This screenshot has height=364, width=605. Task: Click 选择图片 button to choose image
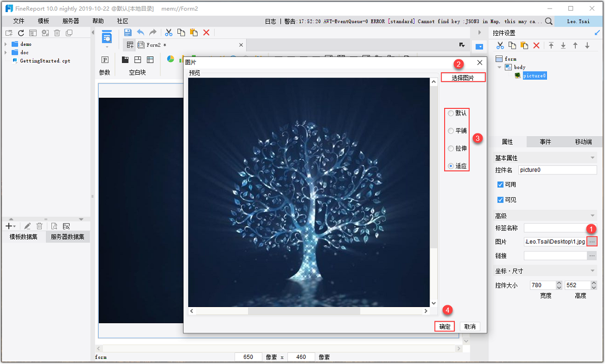click(x=463, y=78)
